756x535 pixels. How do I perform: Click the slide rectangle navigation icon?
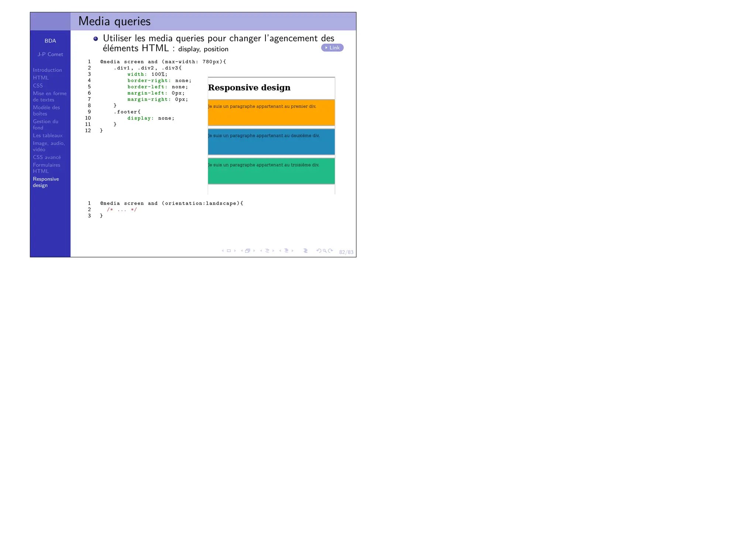[x=229, y=251]
